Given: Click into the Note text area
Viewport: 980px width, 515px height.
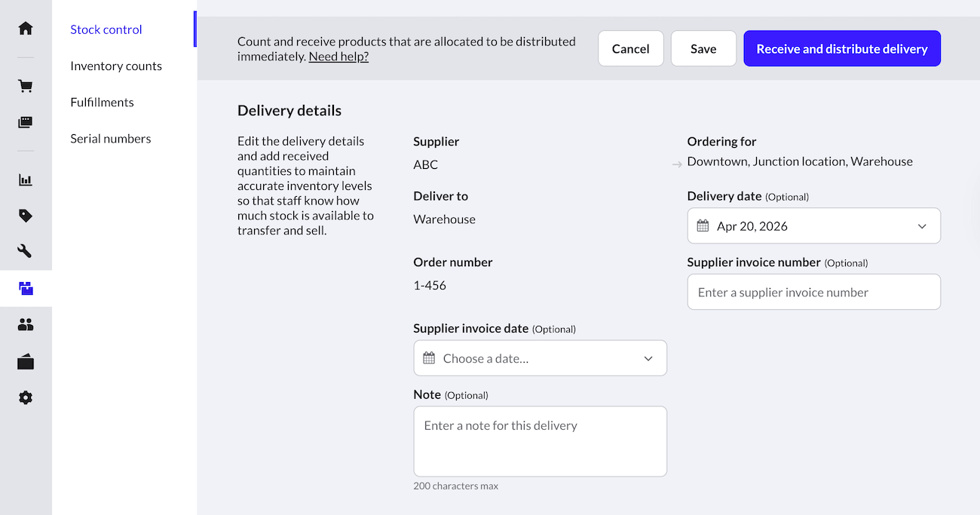Looking at the screenshot, I should (541, 441).
